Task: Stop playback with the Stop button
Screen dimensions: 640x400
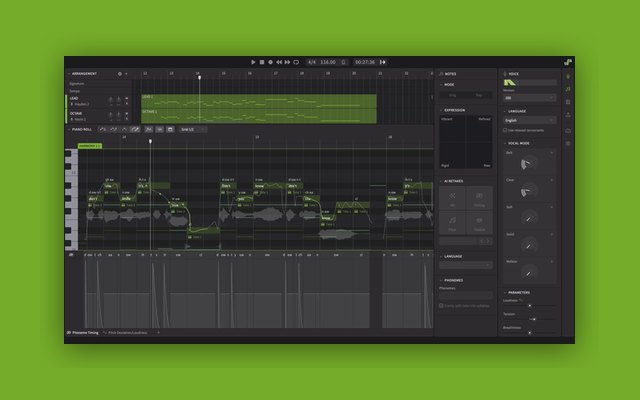Action: (x=262, y=62)
